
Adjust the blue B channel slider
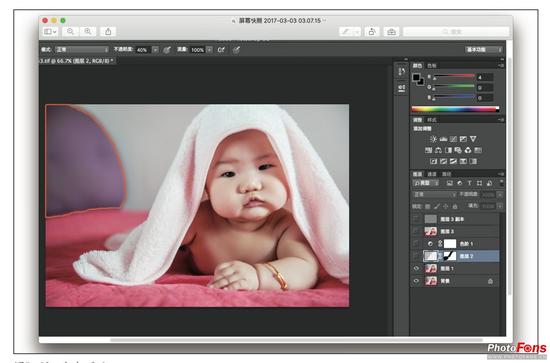click(454, 98)
